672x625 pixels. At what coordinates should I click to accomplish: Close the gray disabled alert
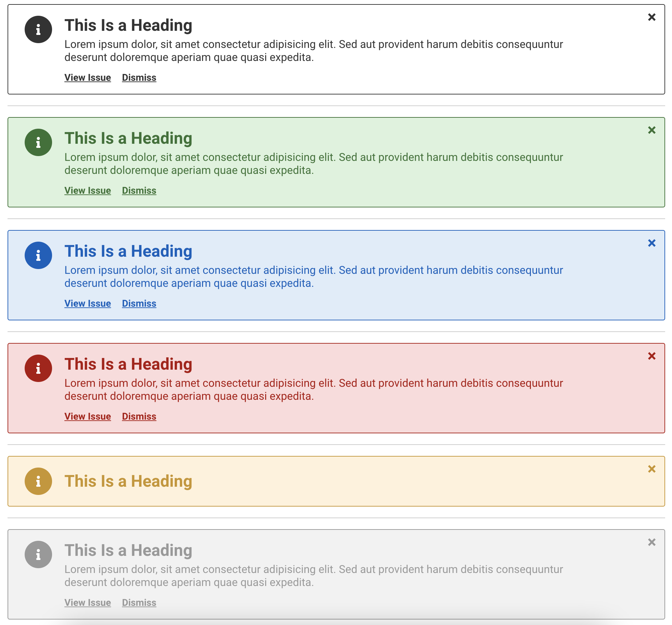651,542
